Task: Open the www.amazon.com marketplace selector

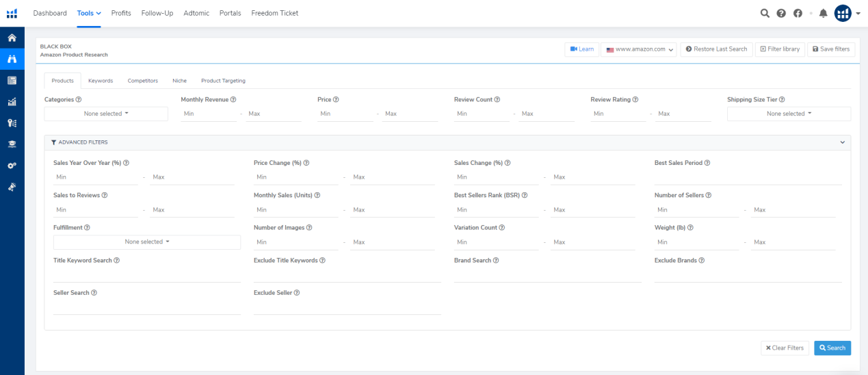Action: point(640,49)
